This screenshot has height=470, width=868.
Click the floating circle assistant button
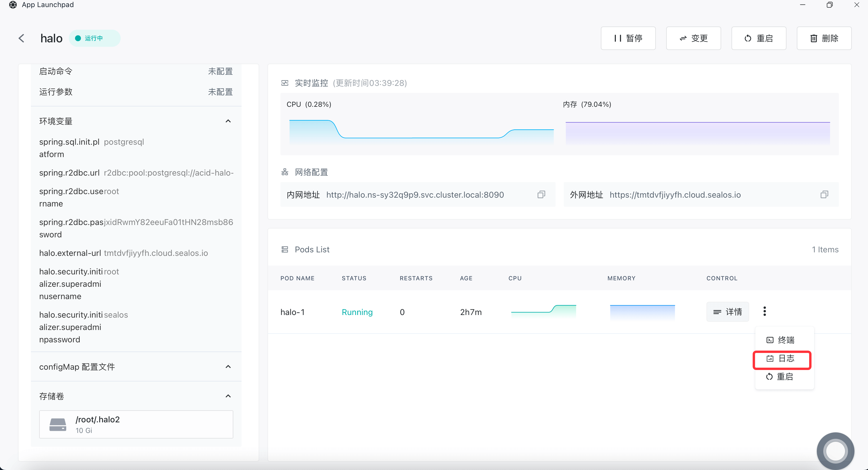(835, 451)
